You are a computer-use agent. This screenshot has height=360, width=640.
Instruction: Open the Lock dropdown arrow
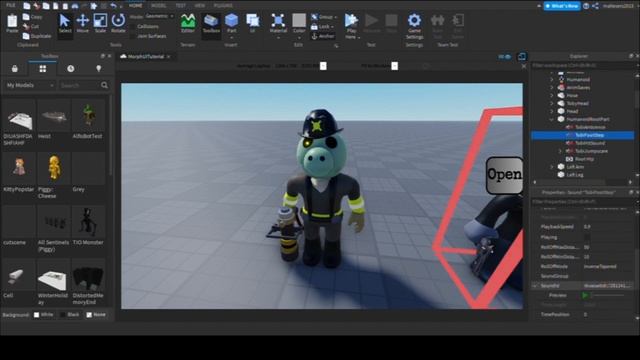(x=333, y=27)
